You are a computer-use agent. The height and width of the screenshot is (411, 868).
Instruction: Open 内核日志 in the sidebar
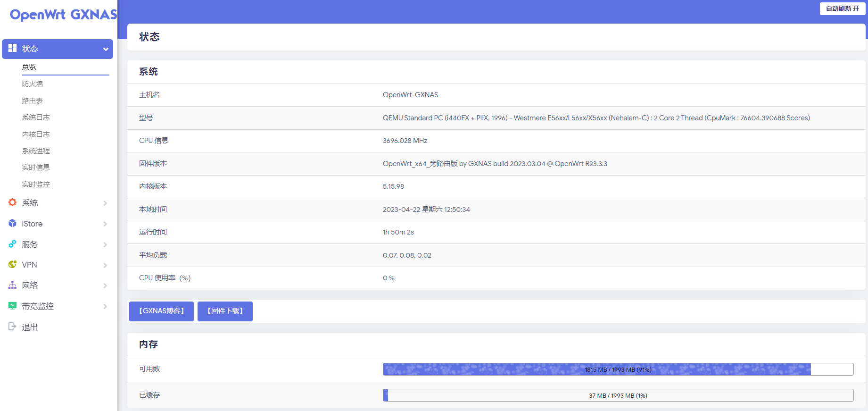[36, 134]
